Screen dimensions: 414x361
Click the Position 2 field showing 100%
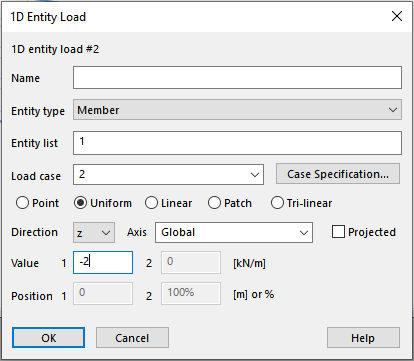(x=191, y=294)
